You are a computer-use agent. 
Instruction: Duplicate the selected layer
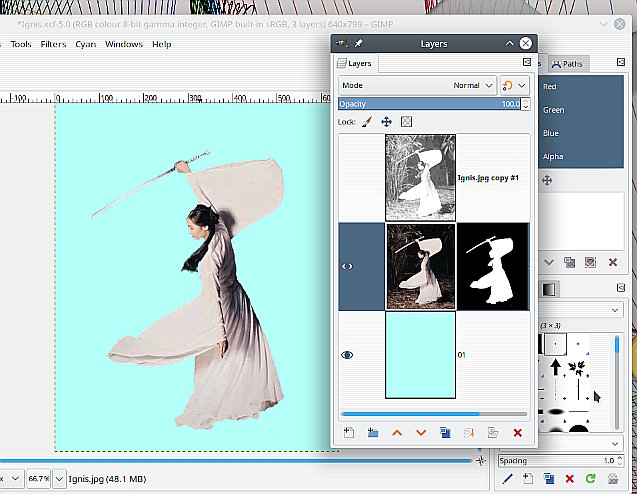point(444,432)
